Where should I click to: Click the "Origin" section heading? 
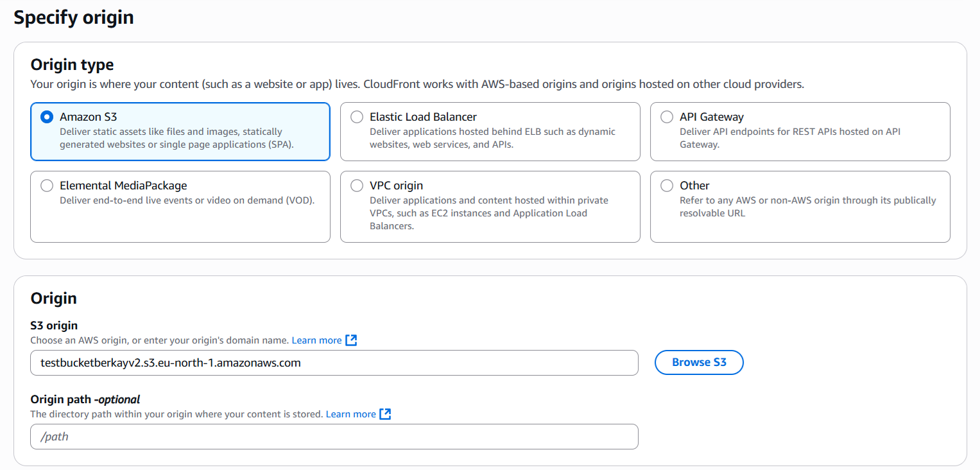[x=53, y=298]
